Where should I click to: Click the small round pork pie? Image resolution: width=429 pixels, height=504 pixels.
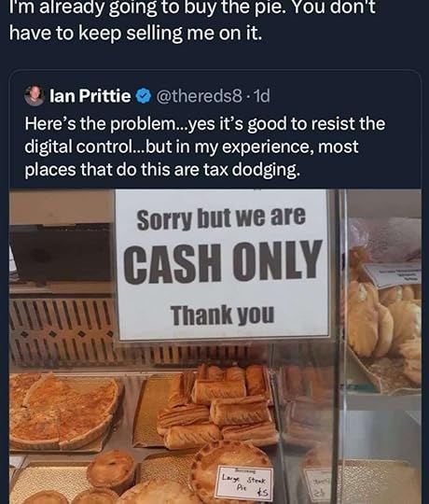[111, 469]
